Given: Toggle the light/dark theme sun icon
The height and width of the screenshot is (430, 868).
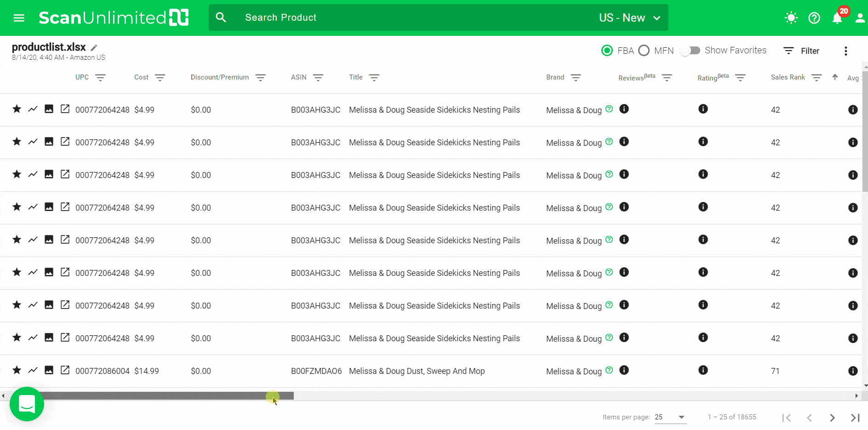Looking at the screenshot, I should (791, 18).
